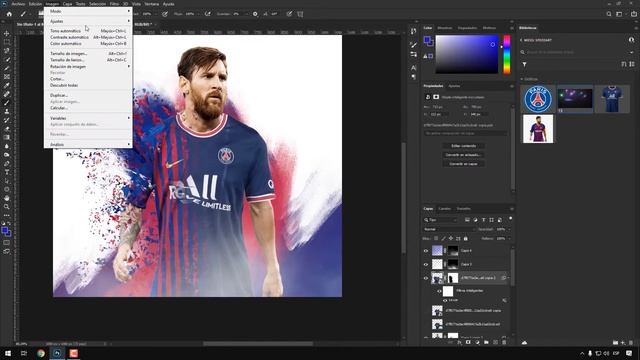Toggle Filtros inteligentes visibility eye
The width and height of the screenshot is (640, 360).
click(439, 291)
